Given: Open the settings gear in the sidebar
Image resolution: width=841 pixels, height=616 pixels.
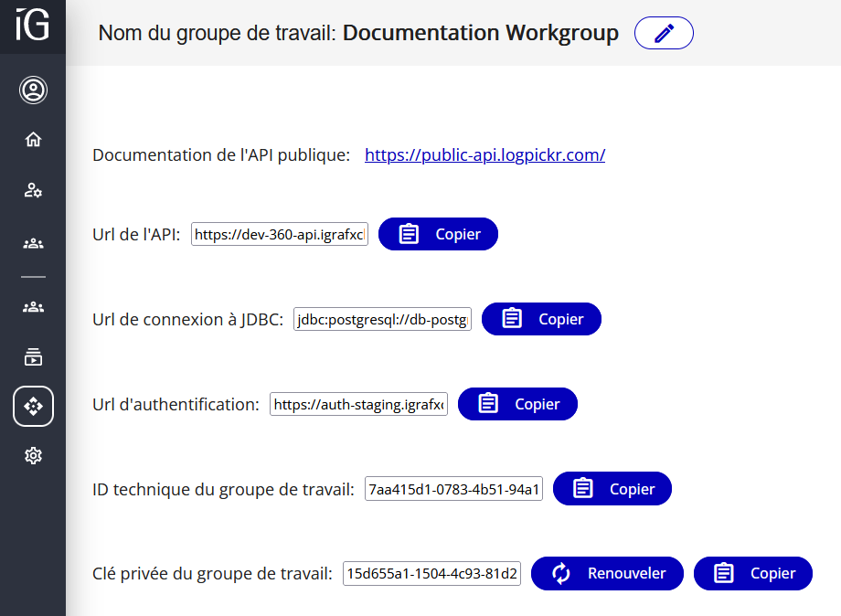Looking at the screenshot, I should (33, 455).
